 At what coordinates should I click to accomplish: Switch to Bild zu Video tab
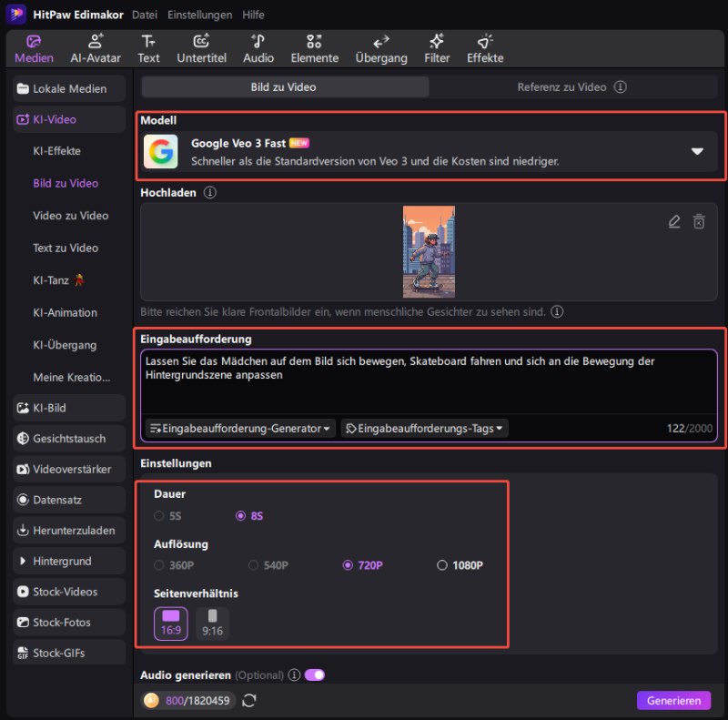[285, 86]
